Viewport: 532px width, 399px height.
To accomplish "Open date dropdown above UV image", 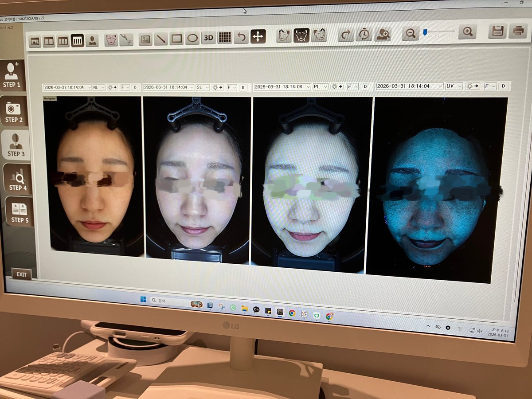I will (410, 86).
